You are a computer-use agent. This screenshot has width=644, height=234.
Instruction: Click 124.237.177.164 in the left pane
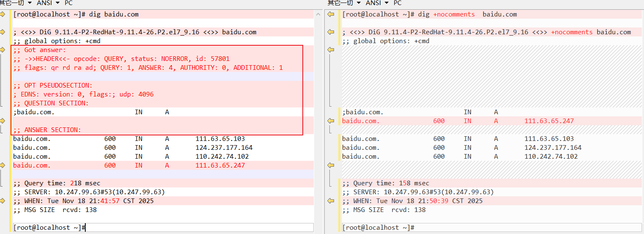coord(224,148)
